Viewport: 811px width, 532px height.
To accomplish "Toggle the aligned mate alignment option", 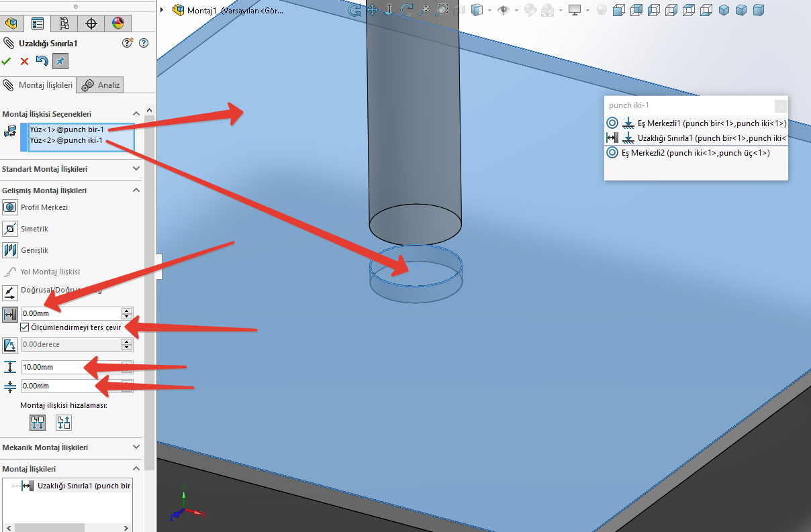I will point(38,422).
